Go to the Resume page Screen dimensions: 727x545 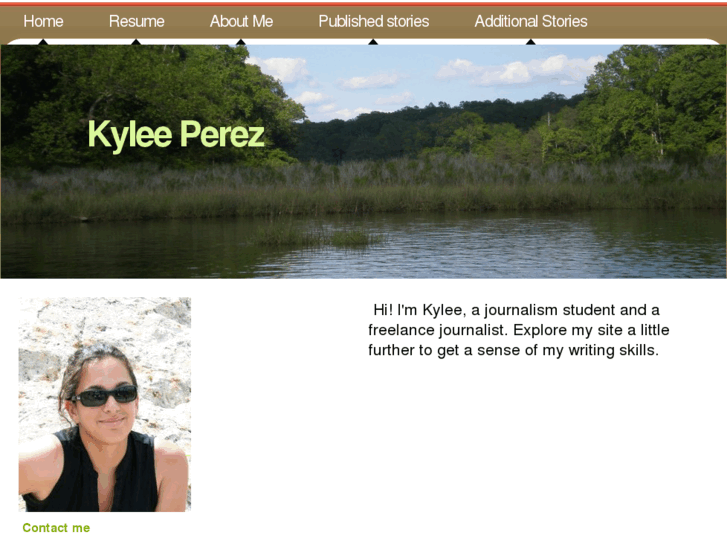[x=136, y=21]
